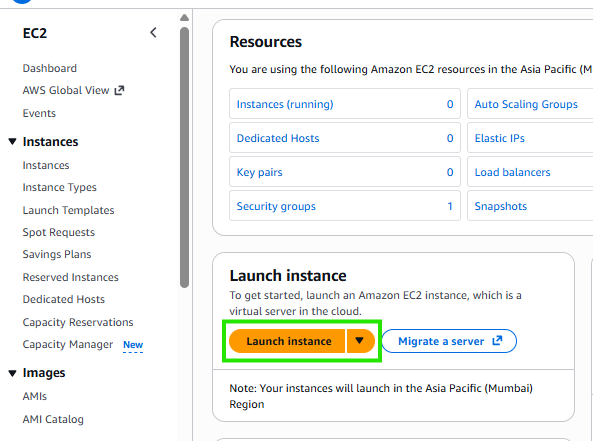Image resolution: width=593 pixels, height=441 pixels.
Task: Click the Migrate a server button
Action: [x=449, y=341]
